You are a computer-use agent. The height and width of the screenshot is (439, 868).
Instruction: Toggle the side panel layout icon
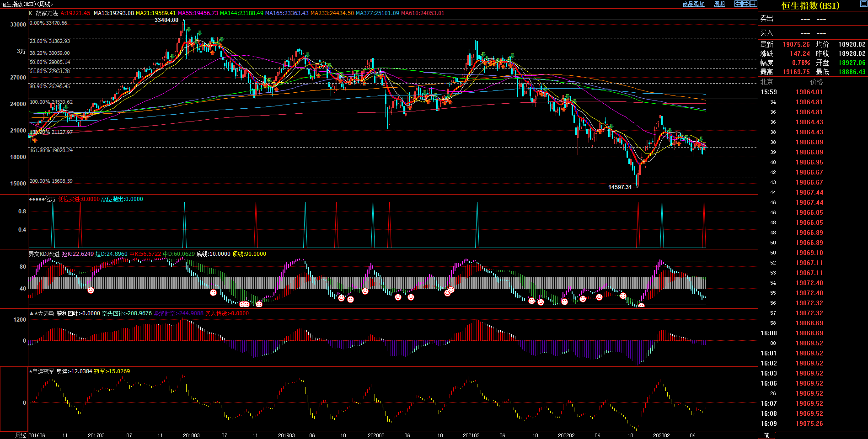coord(753,4)
